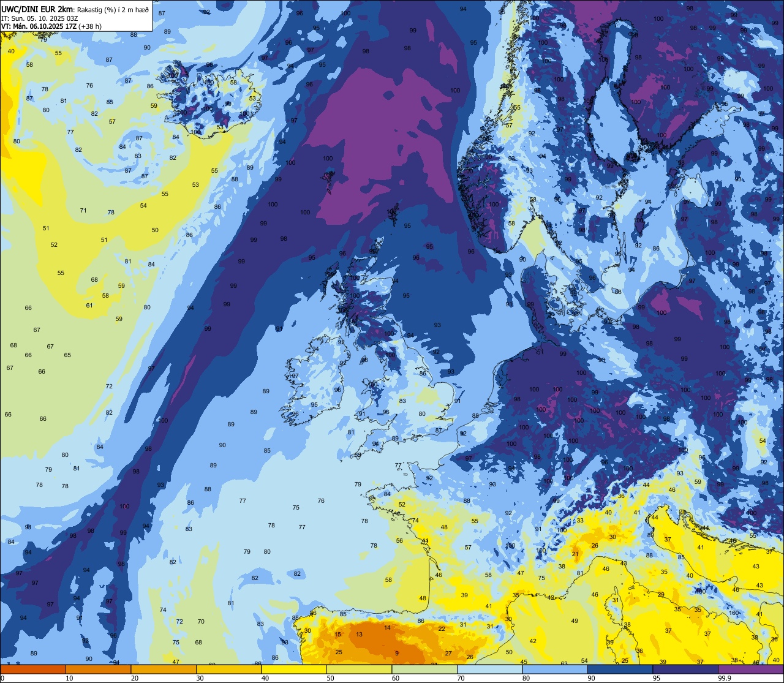Click the 95–99.9 indigo legend segment
Viewport: 784px width, 683px height.
685,670
